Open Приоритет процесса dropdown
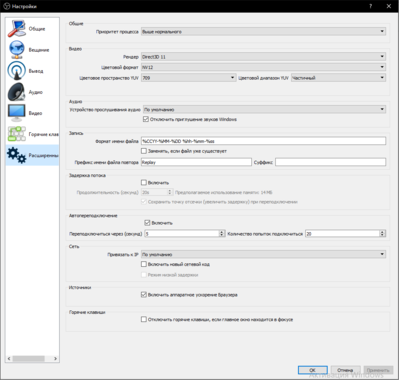Screen dimensions: 399x380 (x=263, y=32)
